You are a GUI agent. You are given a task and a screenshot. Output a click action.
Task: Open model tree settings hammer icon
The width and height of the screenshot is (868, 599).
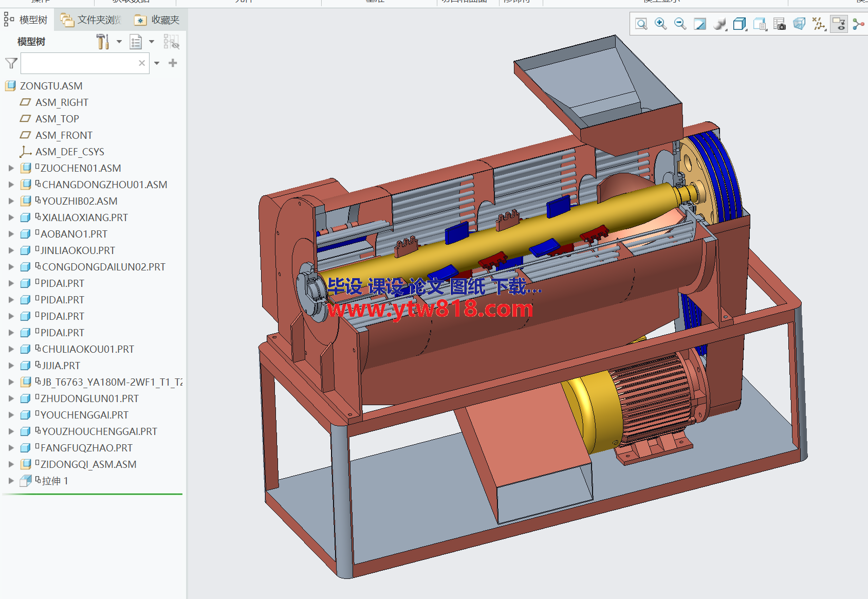[x=103, y=42]
